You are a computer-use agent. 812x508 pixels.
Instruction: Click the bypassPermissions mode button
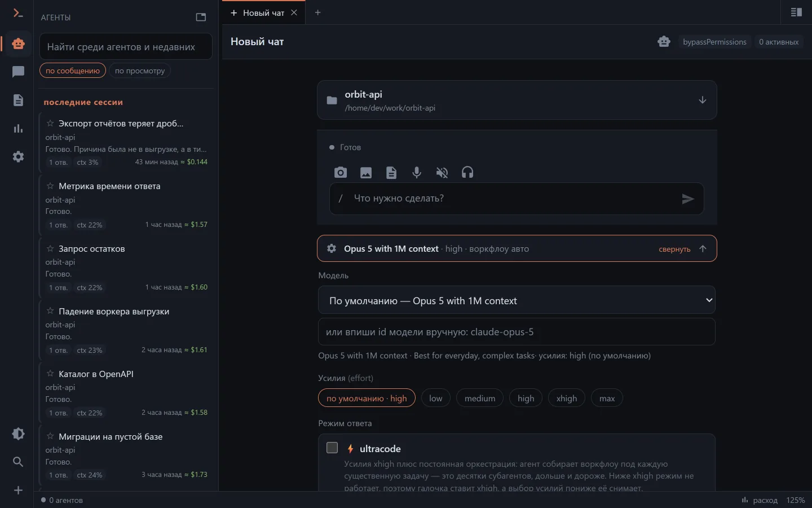714,42
